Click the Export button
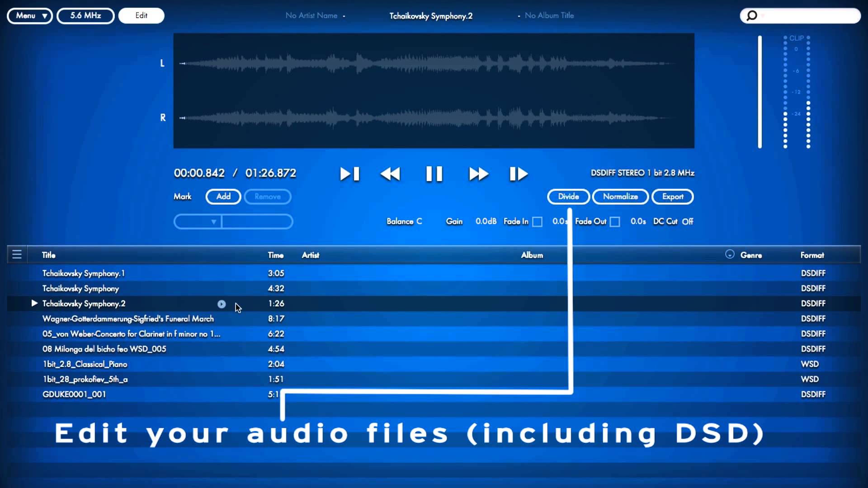Image resolution: width=868 pixels, height=488 pixels. [673, 197]
